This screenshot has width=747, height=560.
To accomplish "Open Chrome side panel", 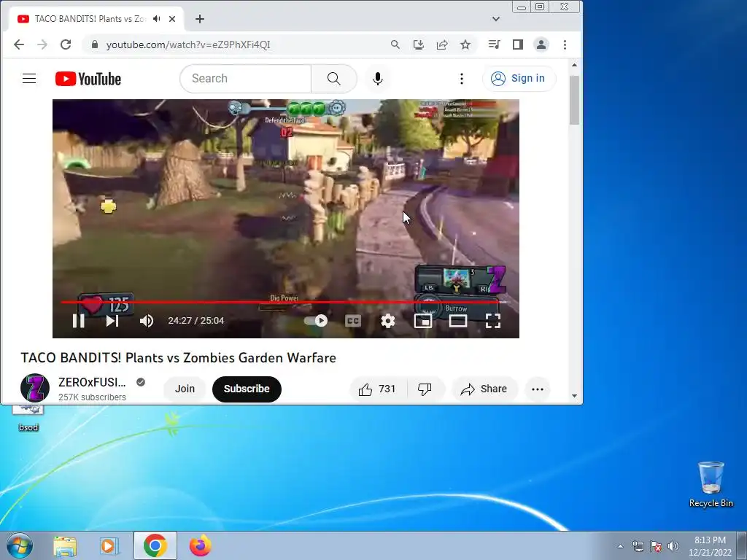I will click(518, 44).
